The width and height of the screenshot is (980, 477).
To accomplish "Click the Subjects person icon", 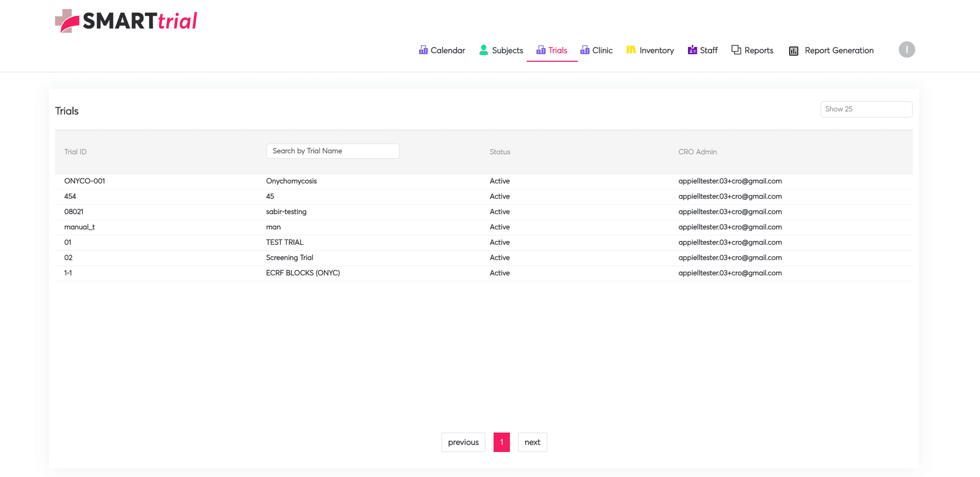I will [483, 50].
